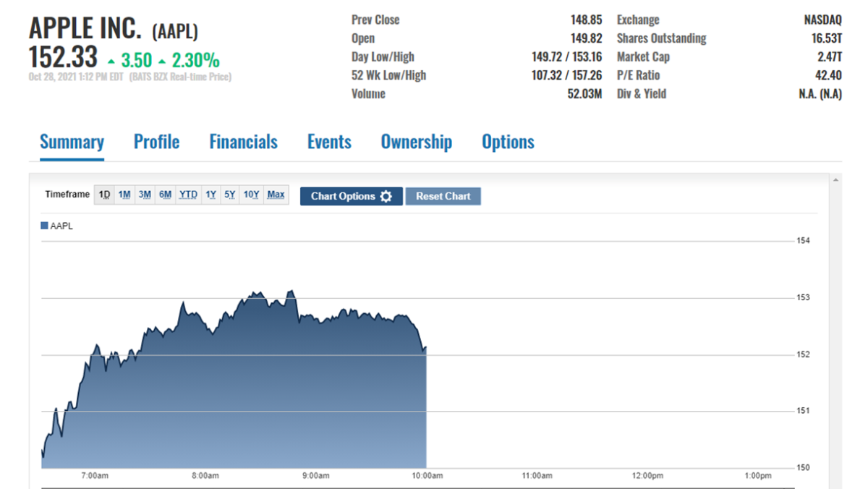Image resolution: width=868 pixels, height=489 pixels.
Task: Click the 153 price axis label
Action: pyautogui.click(x=804, y=297)
